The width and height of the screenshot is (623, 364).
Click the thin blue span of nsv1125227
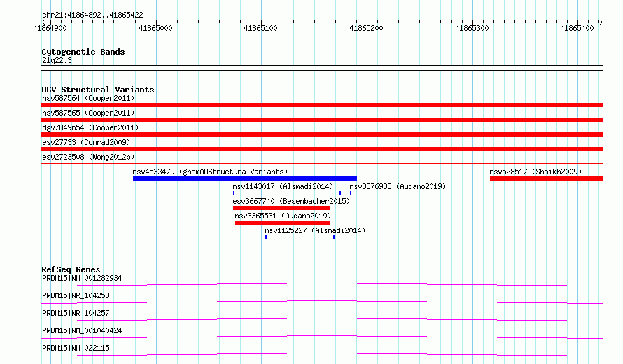pyautogui.click(x=300, y=237)
